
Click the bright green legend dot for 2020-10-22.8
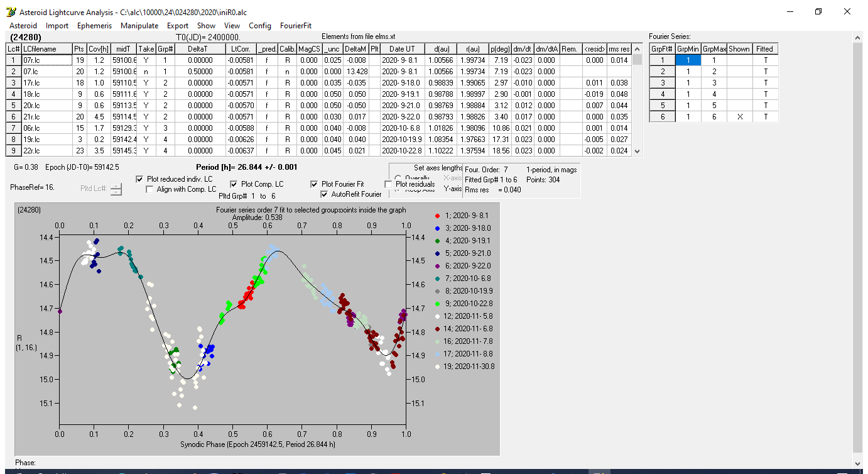point(437,303)
